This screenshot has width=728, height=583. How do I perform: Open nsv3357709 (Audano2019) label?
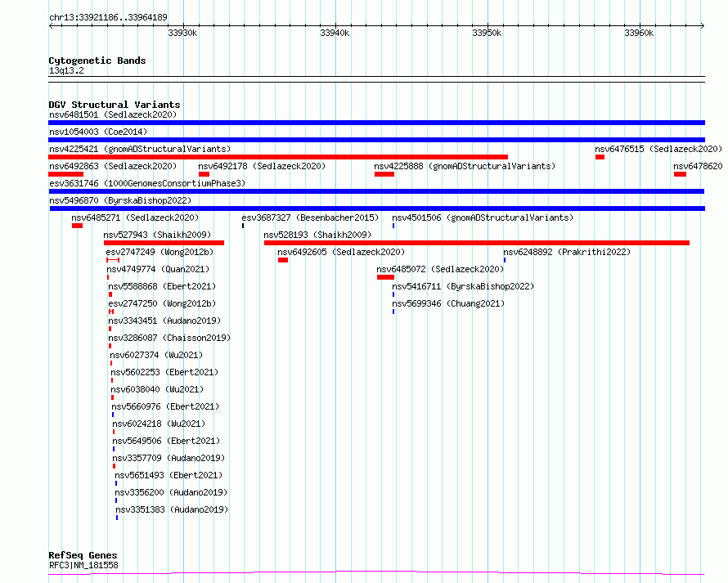(169, 458)
